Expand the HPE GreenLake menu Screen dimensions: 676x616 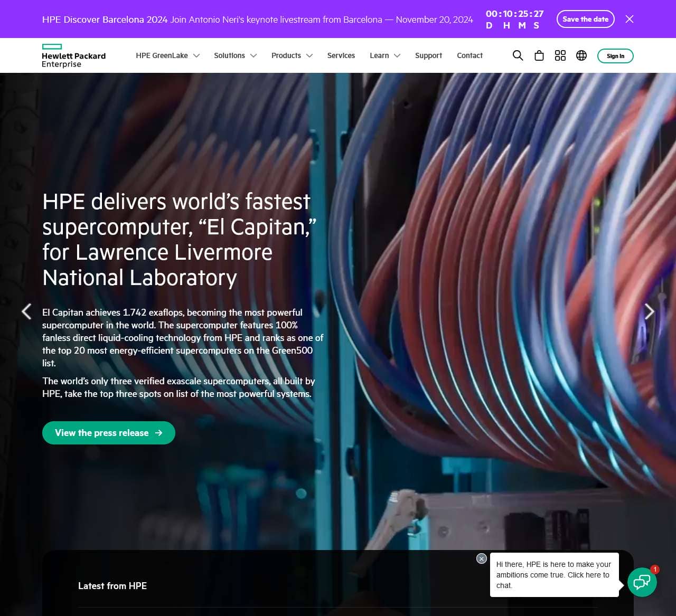pos(167,55)
